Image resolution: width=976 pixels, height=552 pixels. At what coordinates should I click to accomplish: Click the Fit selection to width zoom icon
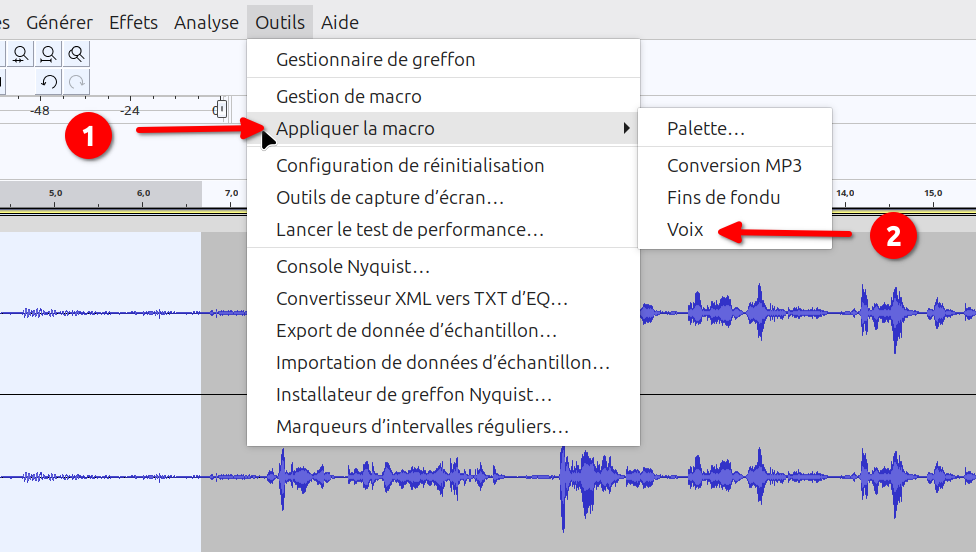tap(19, 54)
